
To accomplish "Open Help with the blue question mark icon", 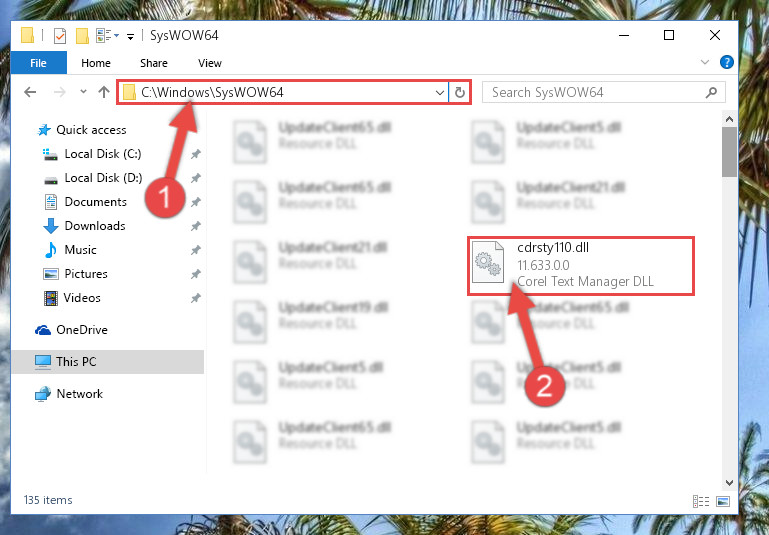I will pyautogui.click(x=726, y=62).
